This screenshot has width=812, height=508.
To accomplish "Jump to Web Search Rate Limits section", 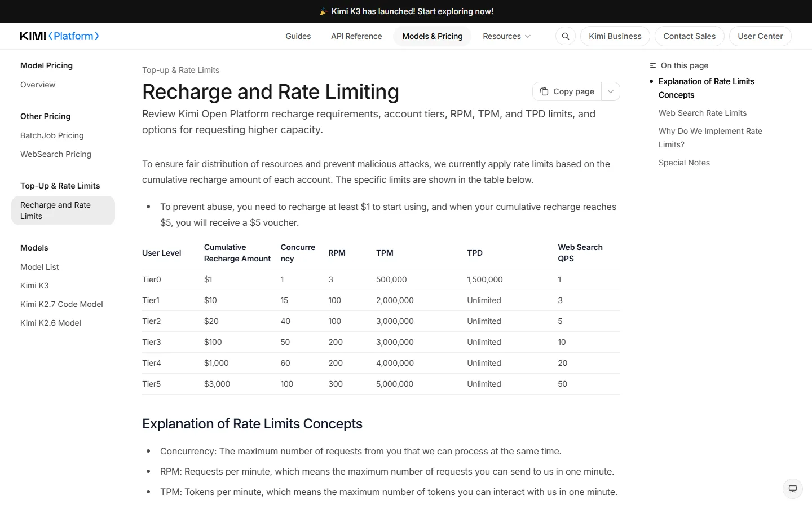I will (x=703, y=113).
